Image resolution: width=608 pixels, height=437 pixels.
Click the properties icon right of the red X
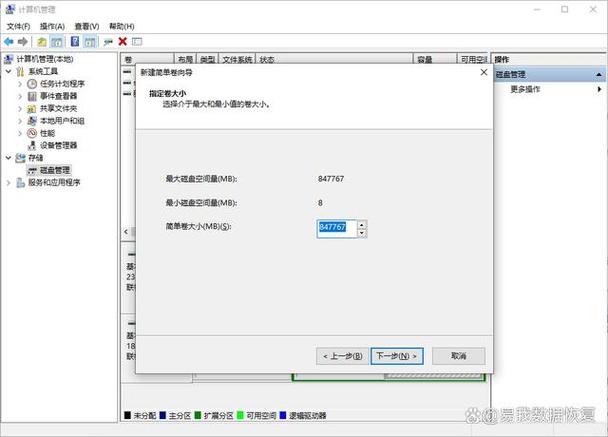pos(137,41)
